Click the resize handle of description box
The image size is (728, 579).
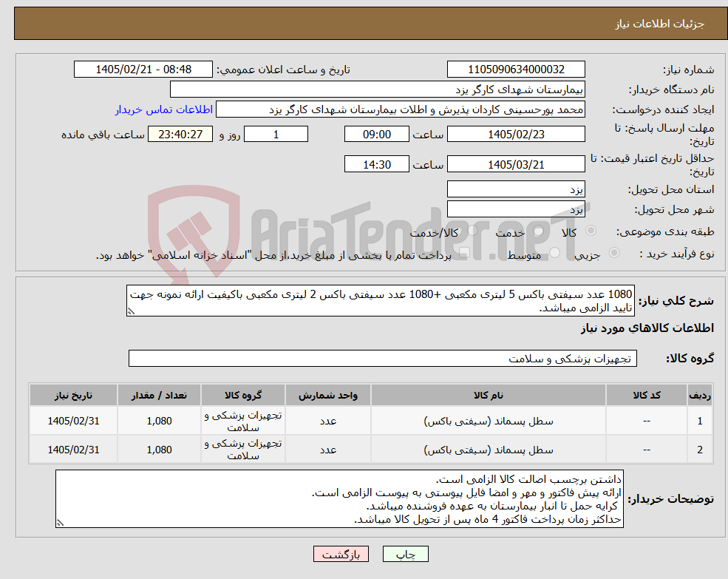tap(131, 311)
